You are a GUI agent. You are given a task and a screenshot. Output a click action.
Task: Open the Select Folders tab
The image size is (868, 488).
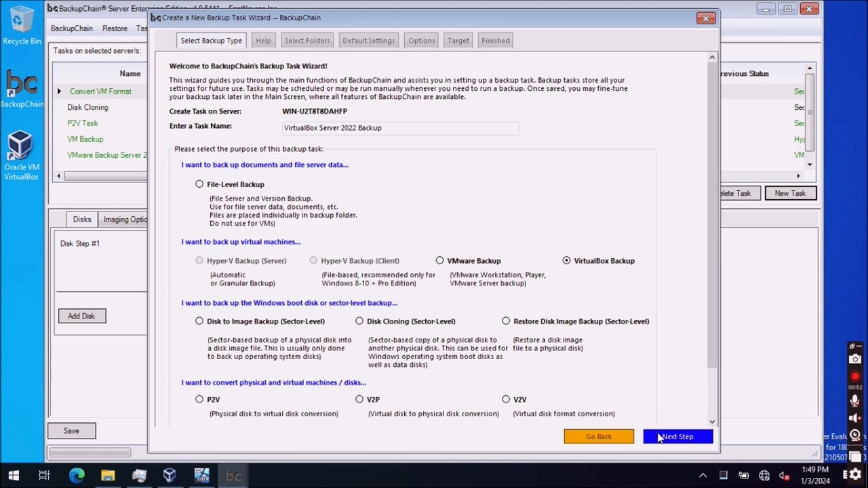point(307,41)
